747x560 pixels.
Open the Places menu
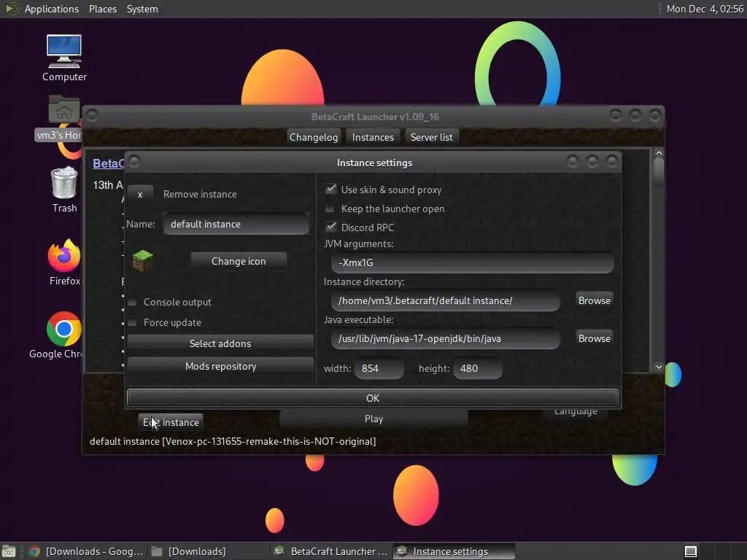[102, 9]
